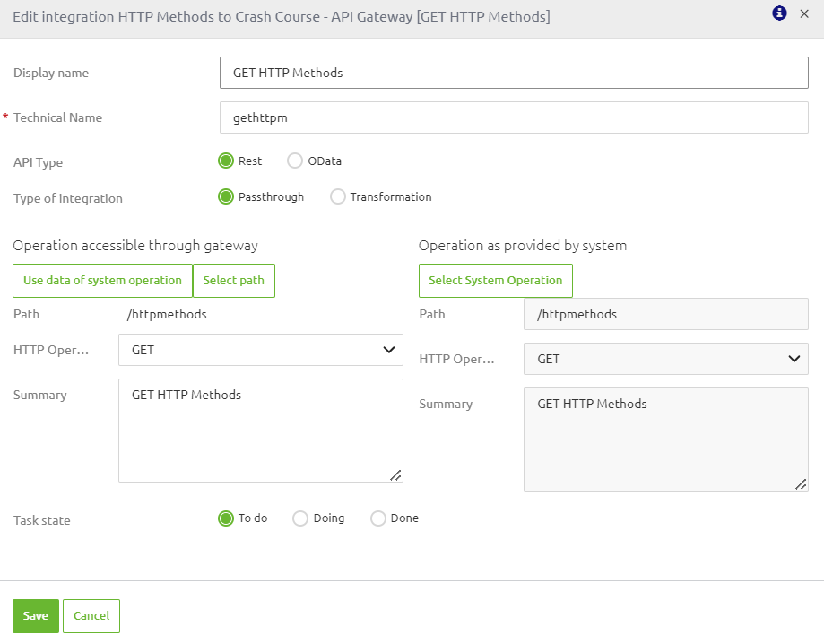The image size is (824, 644).
Task: Open the system HTTP Operation dropdown showing GET
Action: (x=665, y=358)
